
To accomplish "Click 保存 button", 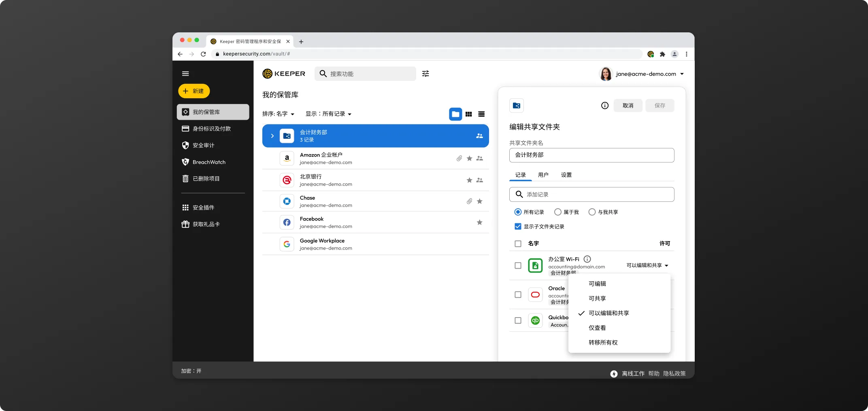I will 660,106.
